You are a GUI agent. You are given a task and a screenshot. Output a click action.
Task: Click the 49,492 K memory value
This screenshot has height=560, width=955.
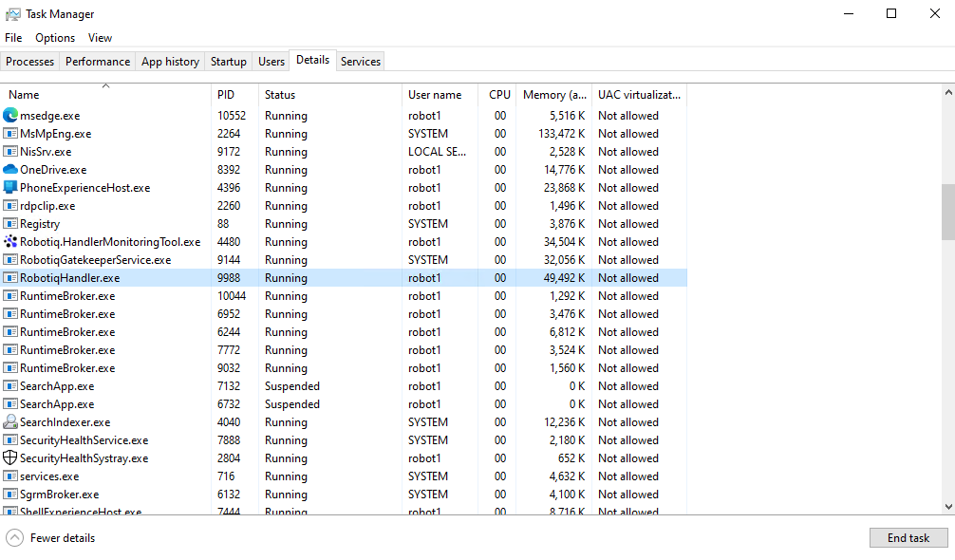click(x=564, y=277)
